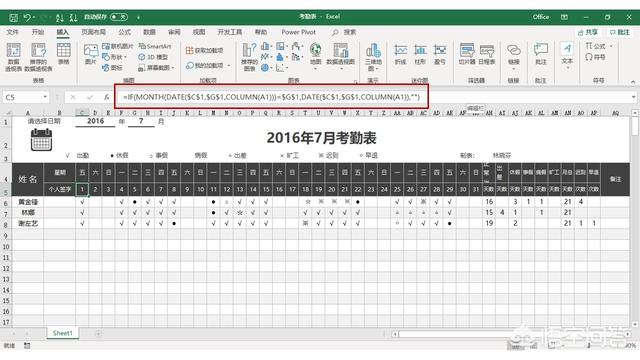Insert a combo chart
Screen dimensions: 640x360
297,57
